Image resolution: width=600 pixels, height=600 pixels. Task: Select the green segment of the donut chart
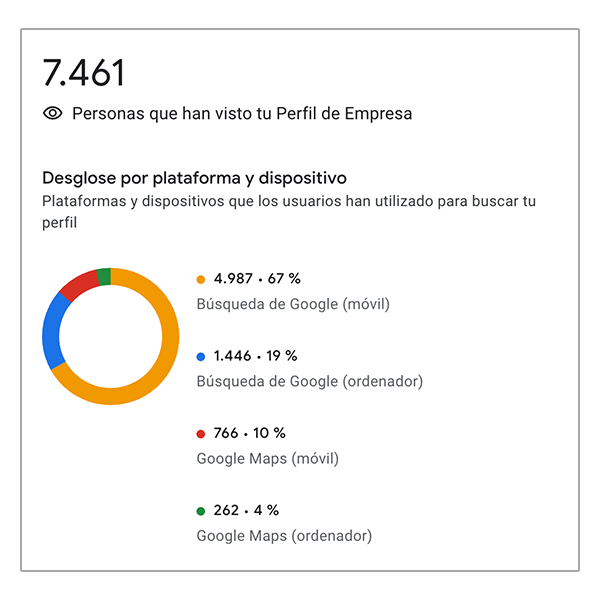(104, 276)
